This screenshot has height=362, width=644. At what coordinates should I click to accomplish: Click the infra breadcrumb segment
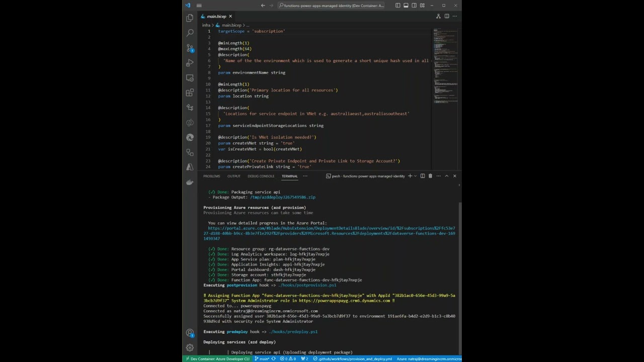[x=206, y=25]
